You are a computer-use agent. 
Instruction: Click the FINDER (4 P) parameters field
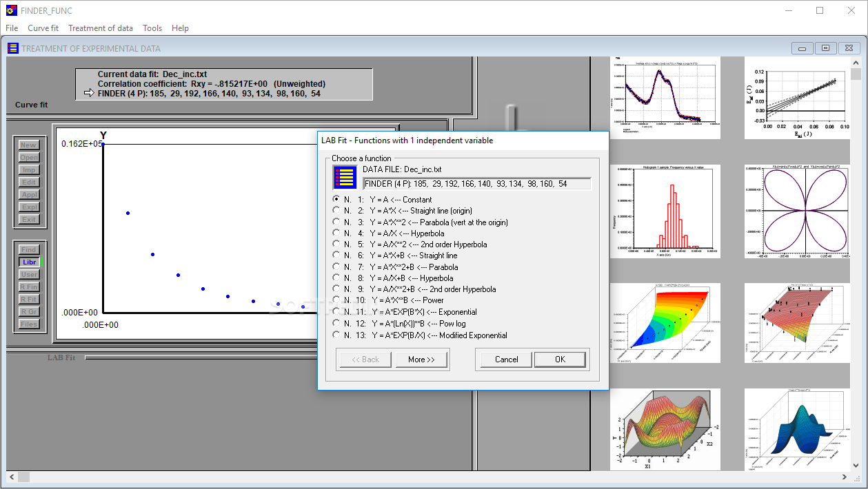[477, 184]
